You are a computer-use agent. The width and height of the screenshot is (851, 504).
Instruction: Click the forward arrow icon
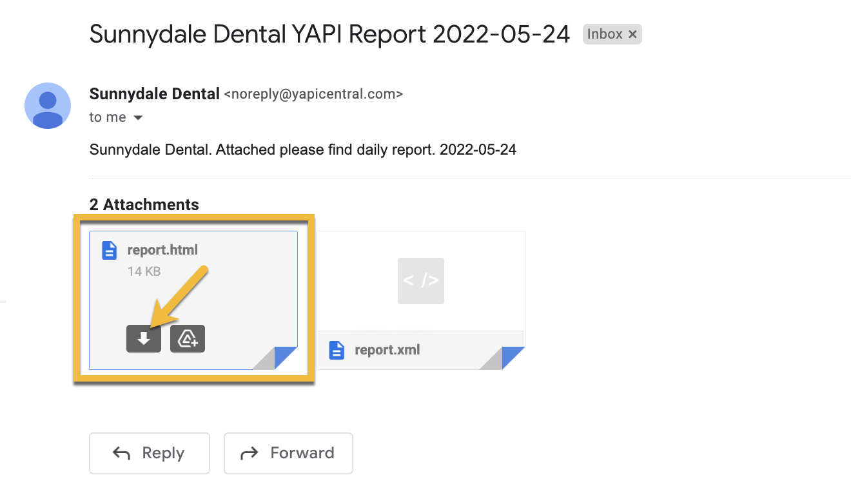[249, 454]
